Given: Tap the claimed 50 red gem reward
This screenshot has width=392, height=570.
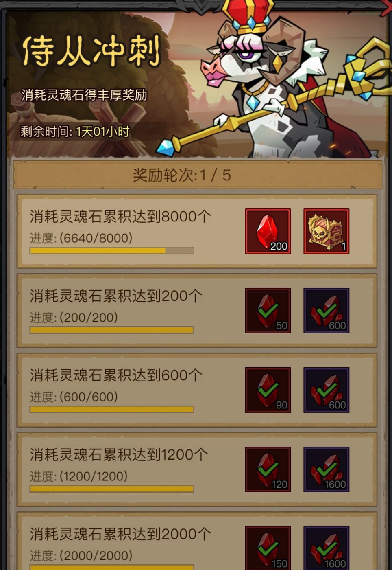Looking at the screenshot, I should [268, 311].
